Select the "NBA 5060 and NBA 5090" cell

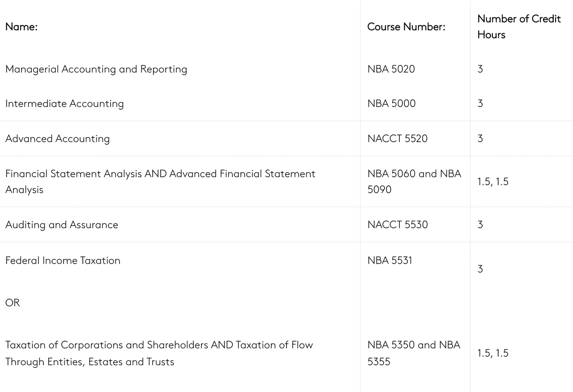tap(414, 181)
